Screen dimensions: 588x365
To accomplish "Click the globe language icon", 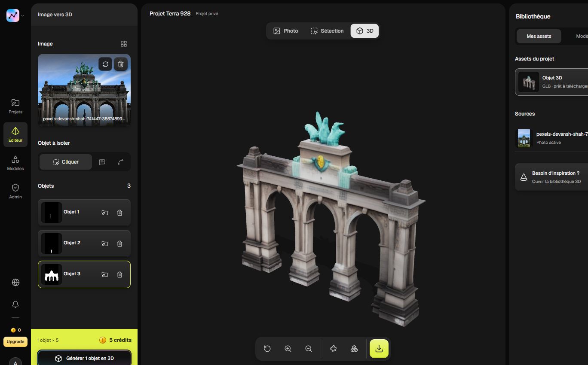I will point(15,282).
